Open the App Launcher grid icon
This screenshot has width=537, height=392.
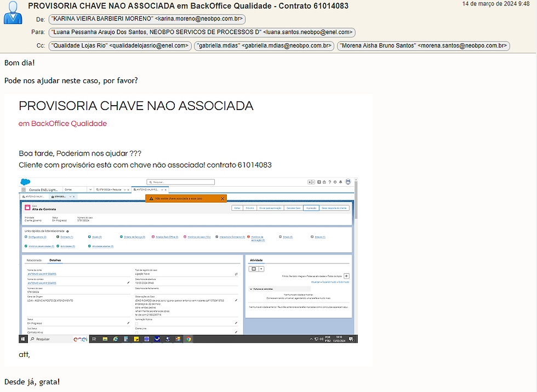(x=23, y=189)
